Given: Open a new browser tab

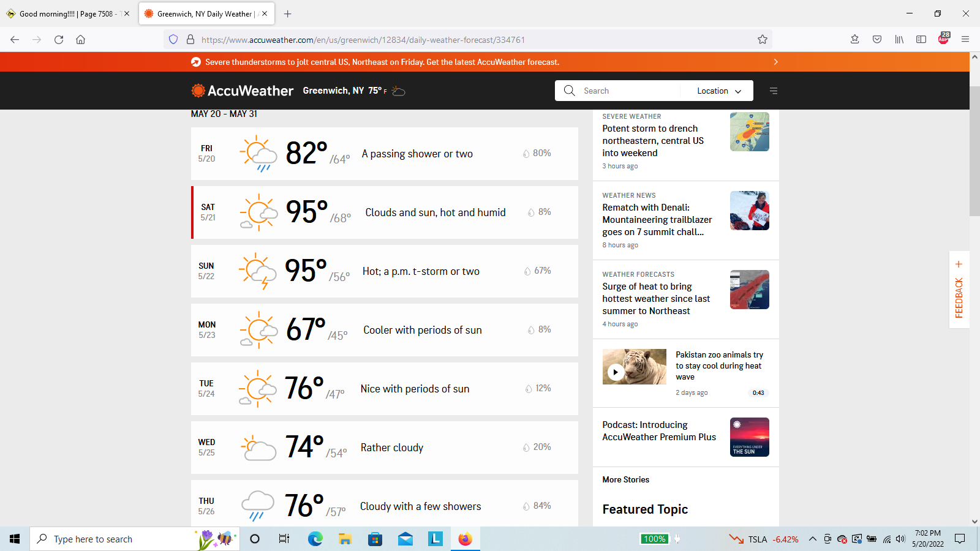Looking at the screenshot, I should click(x=288, y=13).
